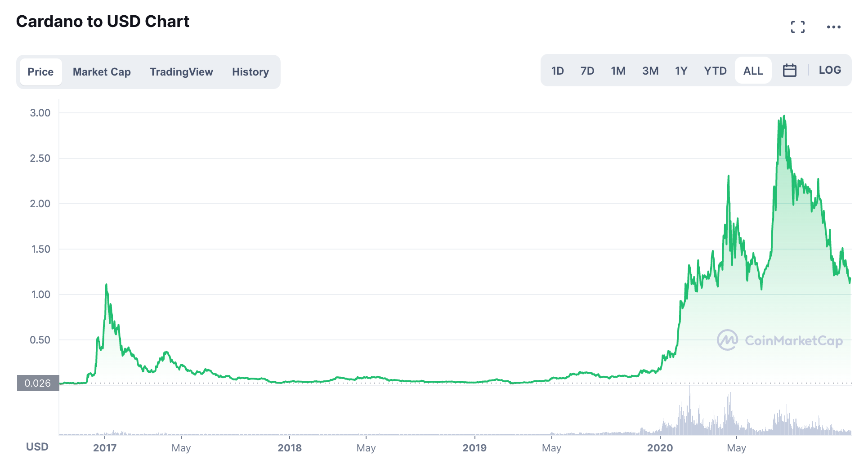
Task: Open the three-dot more options menu
Action: click(x=834, y=27)
